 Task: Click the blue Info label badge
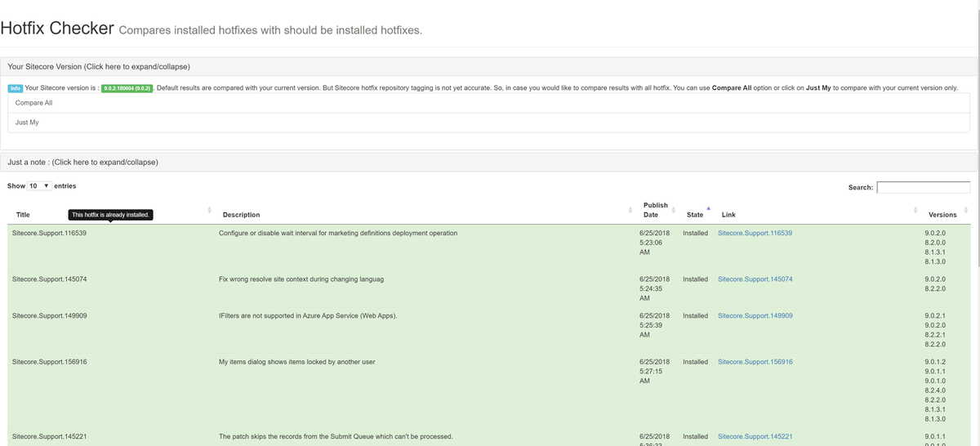[x=16, y=88]
